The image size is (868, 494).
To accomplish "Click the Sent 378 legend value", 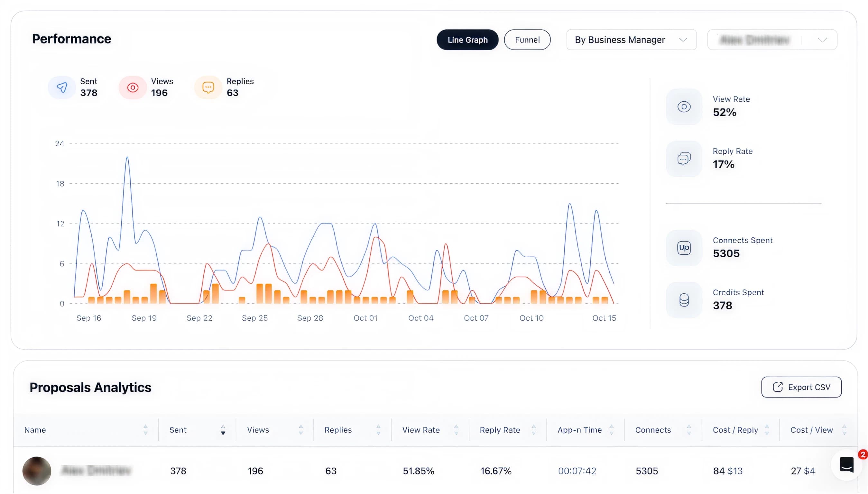I will [x=88, y=93].
